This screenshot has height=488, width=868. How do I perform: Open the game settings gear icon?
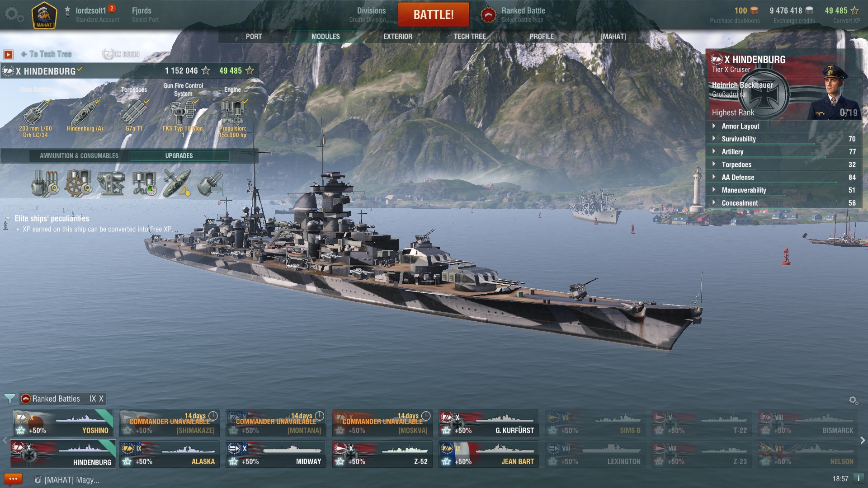[x=14, y=14]
